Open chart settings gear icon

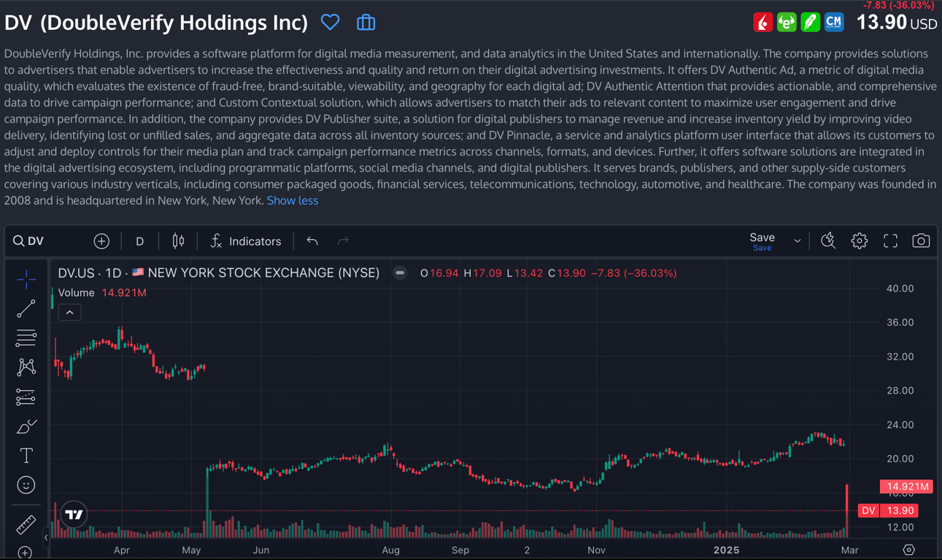[x=860, y=241]
